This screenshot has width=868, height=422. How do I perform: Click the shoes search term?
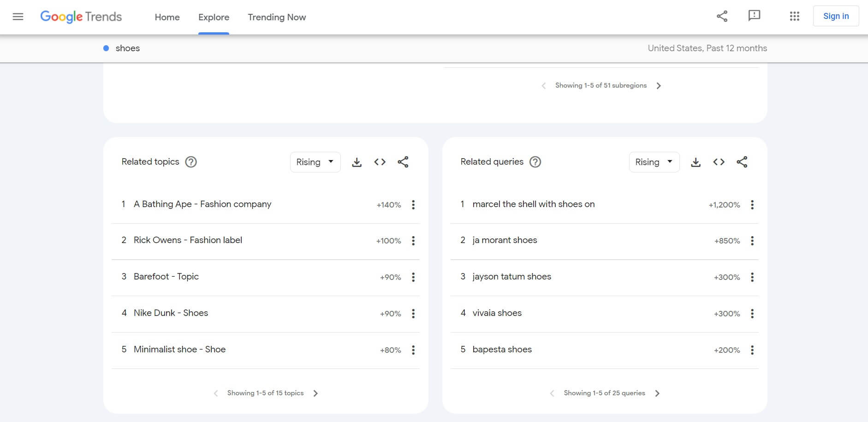(127, 48)
